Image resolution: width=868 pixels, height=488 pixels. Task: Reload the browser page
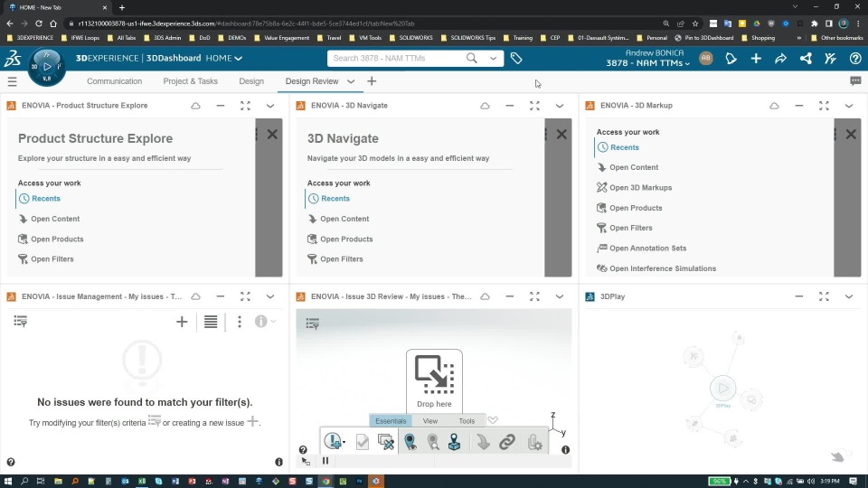point(39,23)
